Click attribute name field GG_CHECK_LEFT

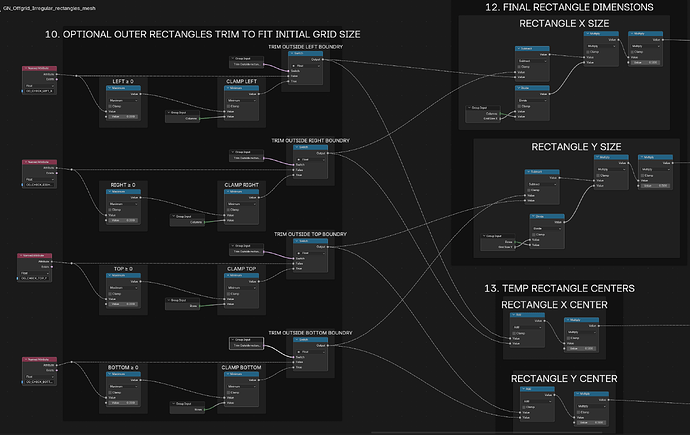click(39, 91)
